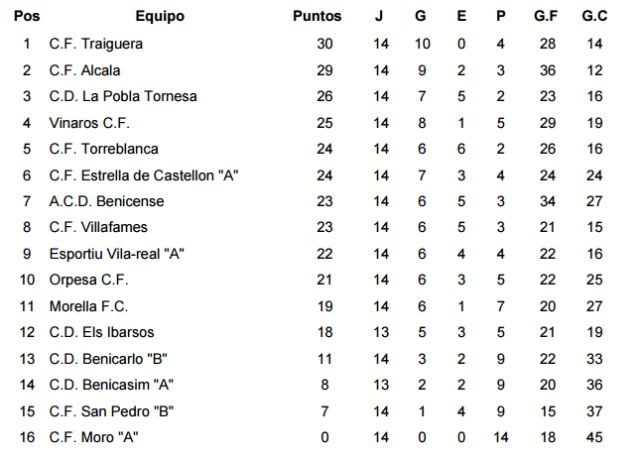640x460 pixels.
Task: Click the Puntos column header
Action: tap(317, 16)
